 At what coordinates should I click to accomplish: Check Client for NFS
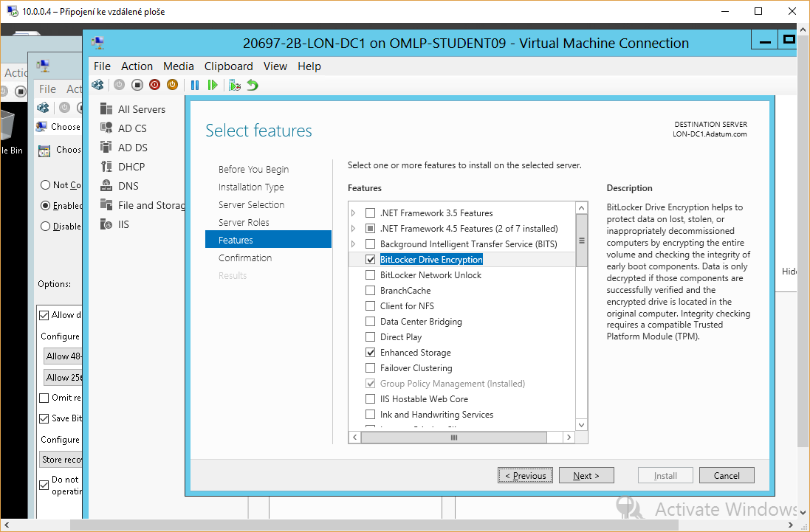tap(371, 305)
